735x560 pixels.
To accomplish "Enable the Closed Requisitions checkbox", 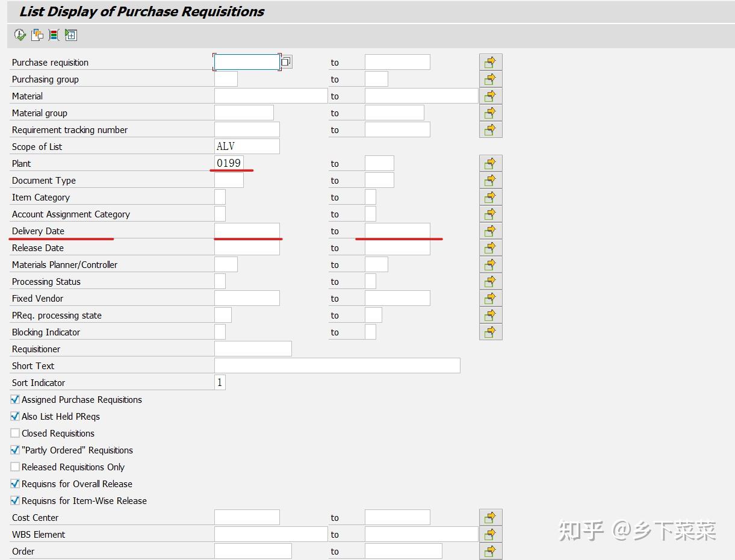I will [15, 433].
